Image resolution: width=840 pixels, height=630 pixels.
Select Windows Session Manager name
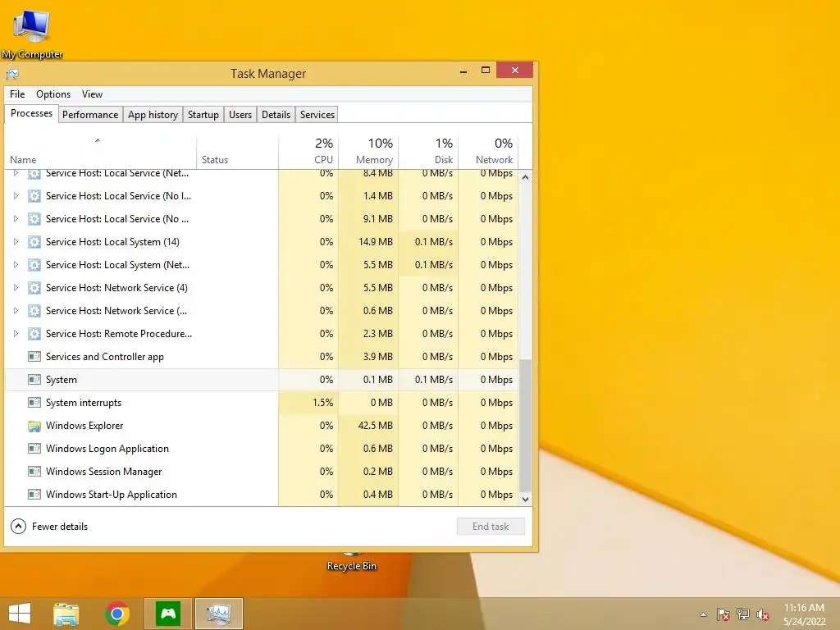coord(104,472)
